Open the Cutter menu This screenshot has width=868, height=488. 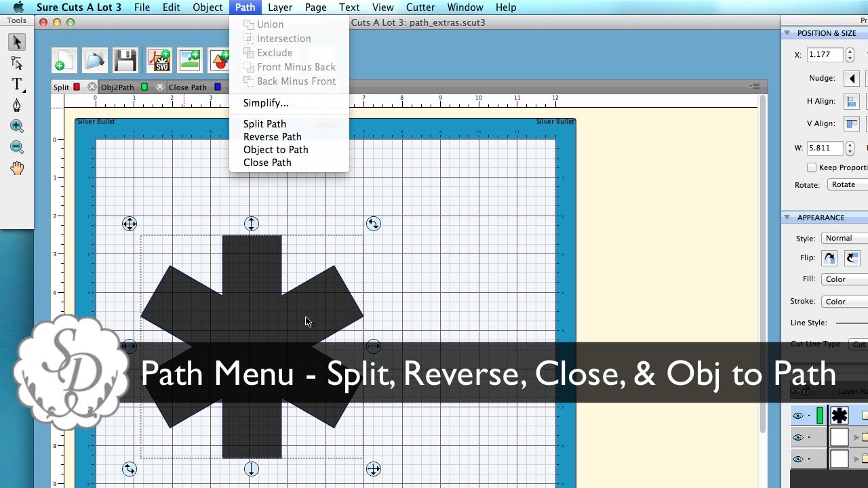[420, 7]
